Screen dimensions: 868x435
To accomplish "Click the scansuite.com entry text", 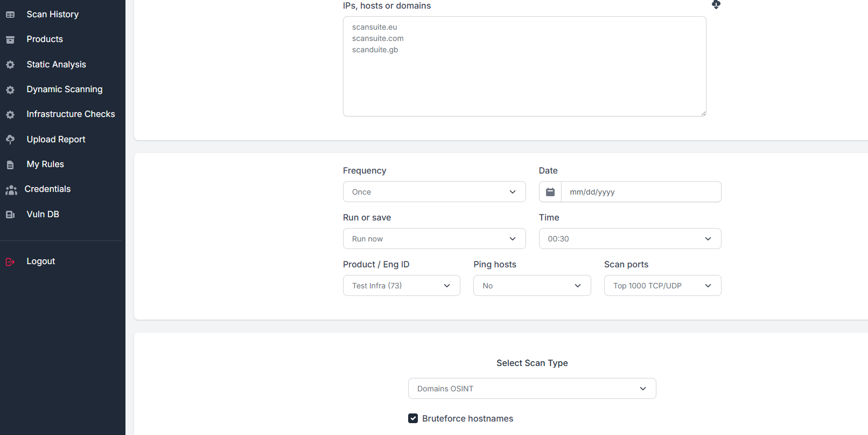I will tap(378, 38).
